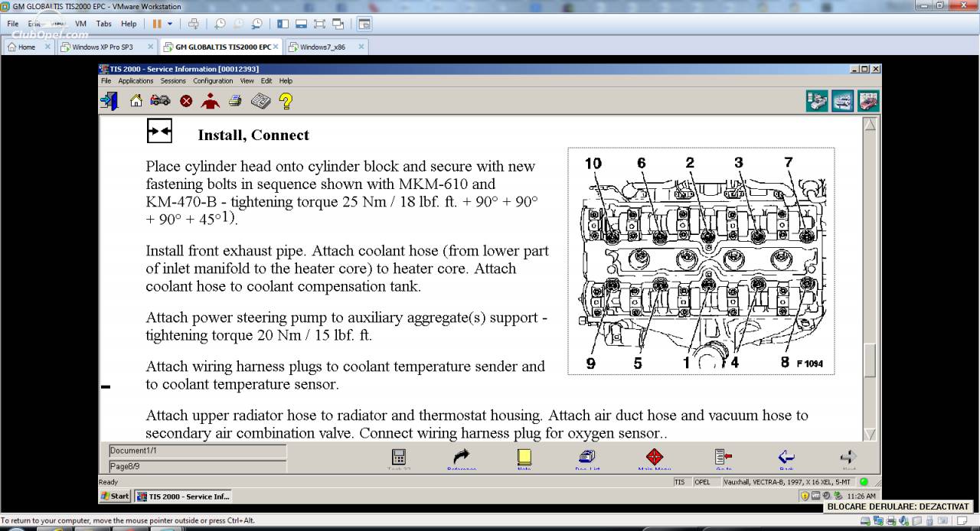Image resolution: width=980 pixels, height=531 pixels.
Task: Click the cylinder head bolt sequence diagram
Action: (x=701, y=262)
